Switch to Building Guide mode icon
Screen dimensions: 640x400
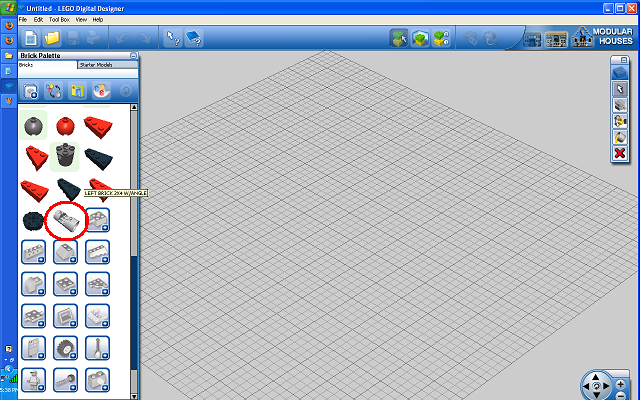[441, 38]
